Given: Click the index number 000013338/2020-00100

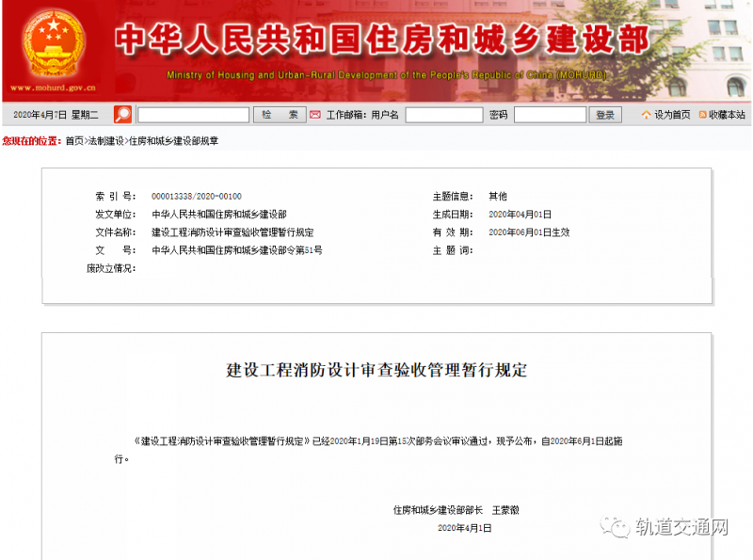Looking at the screenshot, I should click(x=196, y=197).
